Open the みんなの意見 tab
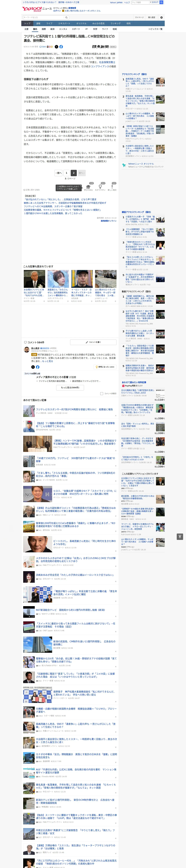Image resolution: width=186 pixels, height=868 pixels. point(98,24)
